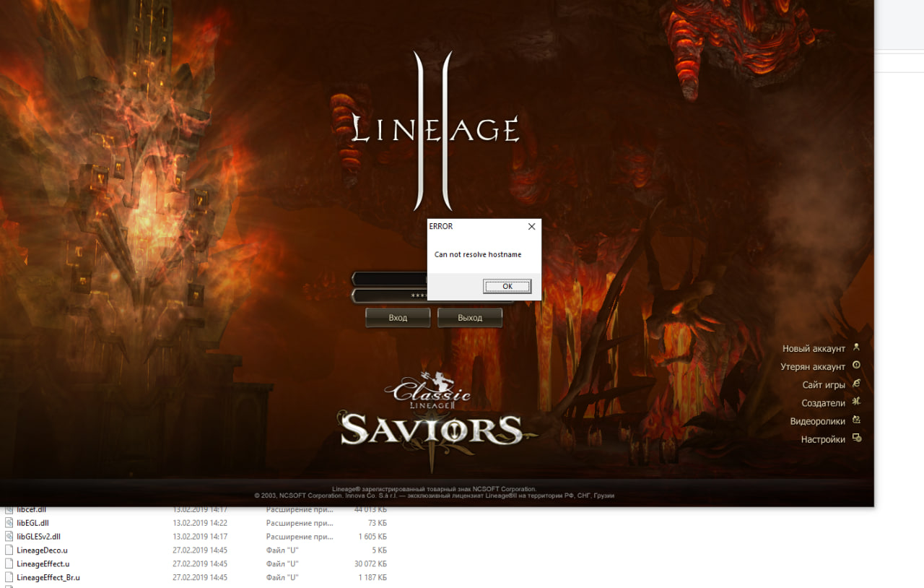Image resolution: width=924 pixels, height=588 pixels.
Task: Click the 1 605 КБ size cell
Action: click(372, 537)
